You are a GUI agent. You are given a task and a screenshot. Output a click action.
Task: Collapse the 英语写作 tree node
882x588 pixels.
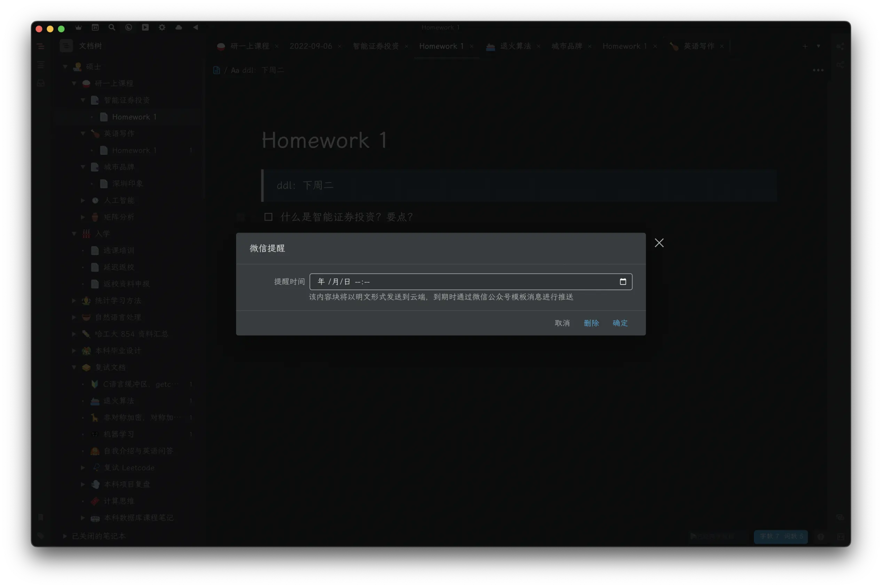tap(83, 134)
